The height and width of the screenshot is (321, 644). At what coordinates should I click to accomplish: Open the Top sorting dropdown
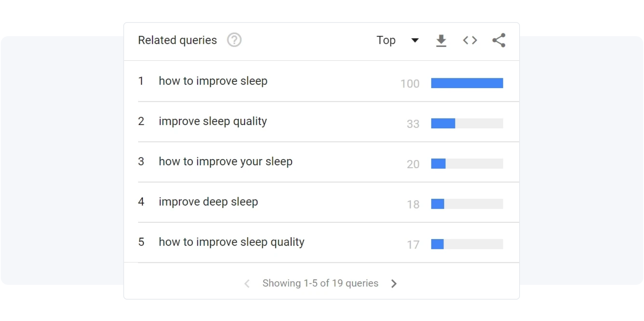(386, 40)
